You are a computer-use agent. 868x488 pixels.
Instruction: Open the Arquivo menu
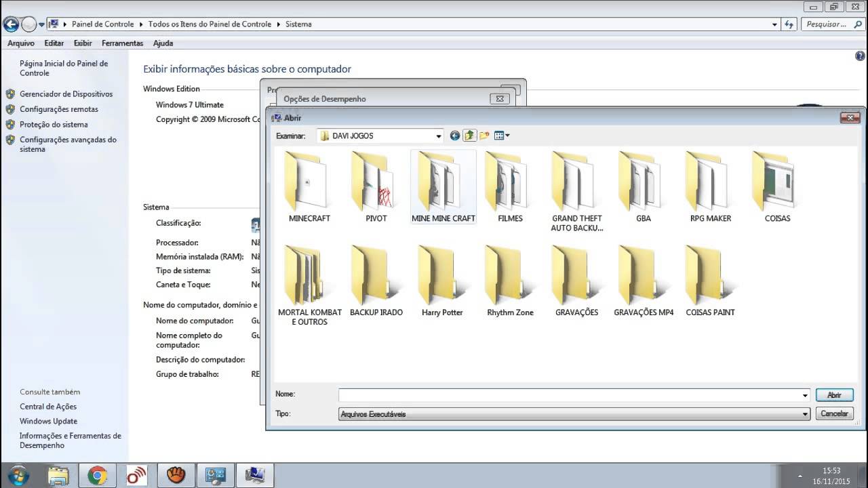point(21,43)
